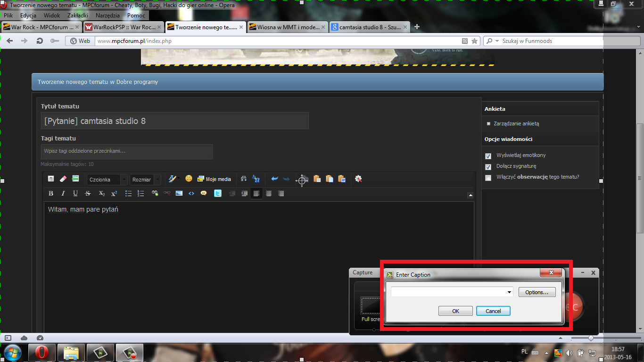Open the Rozmiar size dropdown
The width and height of the screenshot is (644, 362).
click(x=145, y=180)
